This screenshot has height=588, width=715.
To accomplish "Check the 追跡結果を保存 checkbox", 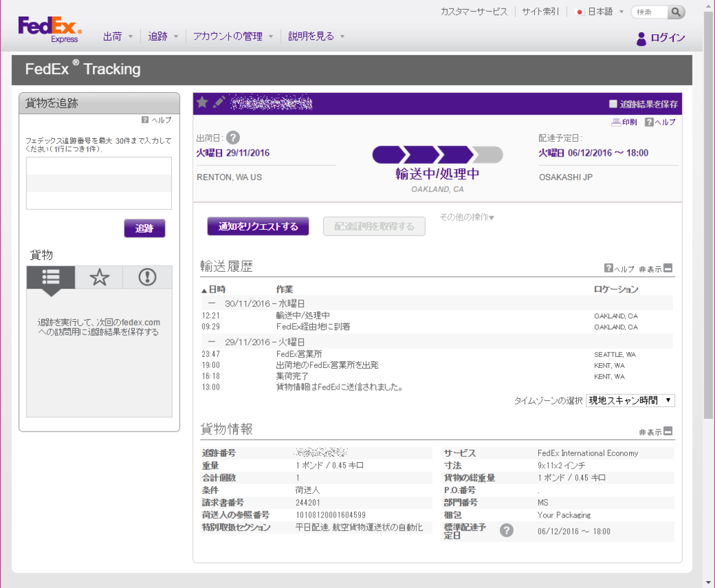I will tap(613, 104).
